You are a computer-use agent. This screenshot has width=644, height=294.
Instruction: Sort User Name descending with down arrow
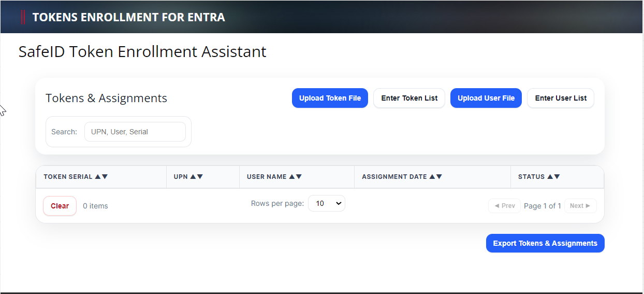coord(299,177)
